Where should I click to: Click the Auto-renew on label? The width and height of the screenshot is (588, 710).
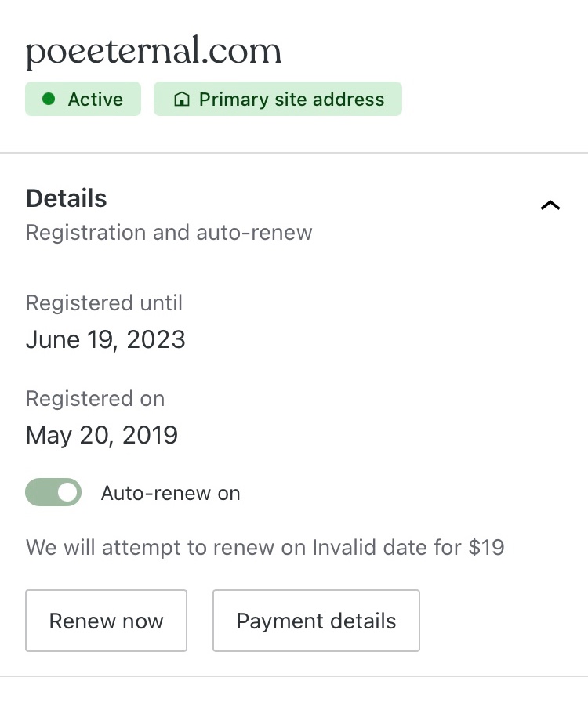(x=170, y=493)
